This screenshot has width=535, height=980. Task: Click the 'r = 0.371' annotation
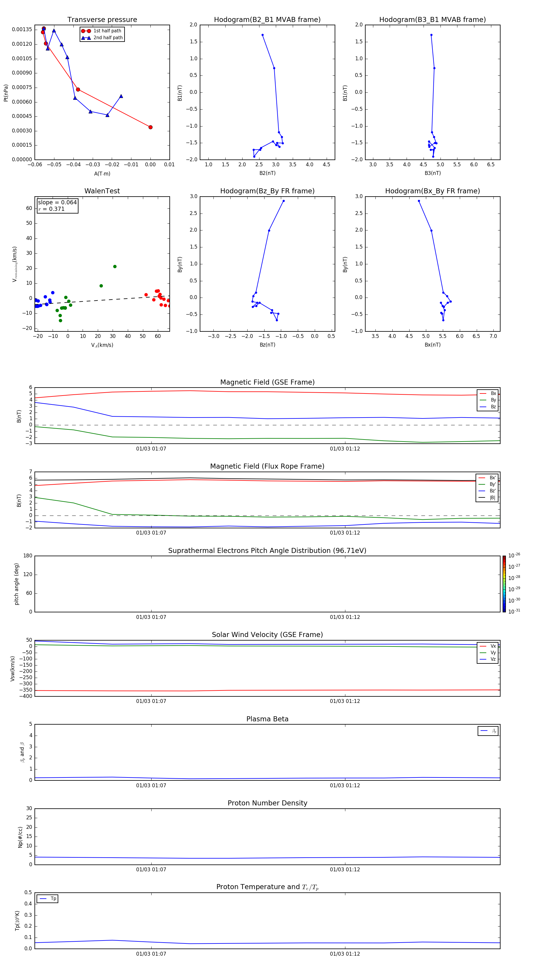coord(51,209)
